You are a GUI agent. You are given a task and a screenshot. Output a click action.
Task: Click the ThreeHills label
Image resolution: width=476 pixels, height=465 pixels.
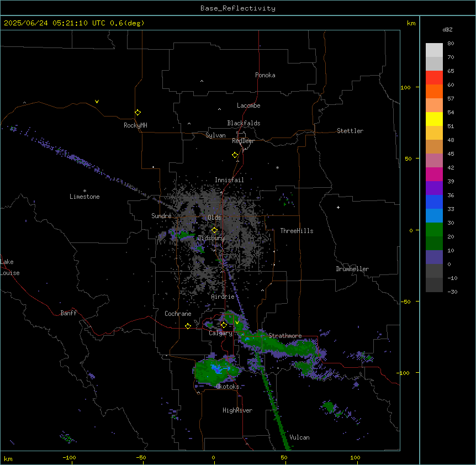[297, 231]
